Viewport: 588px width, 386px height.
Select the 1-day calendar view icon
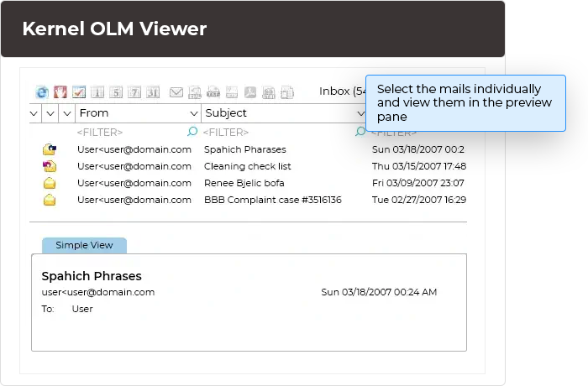97,91
